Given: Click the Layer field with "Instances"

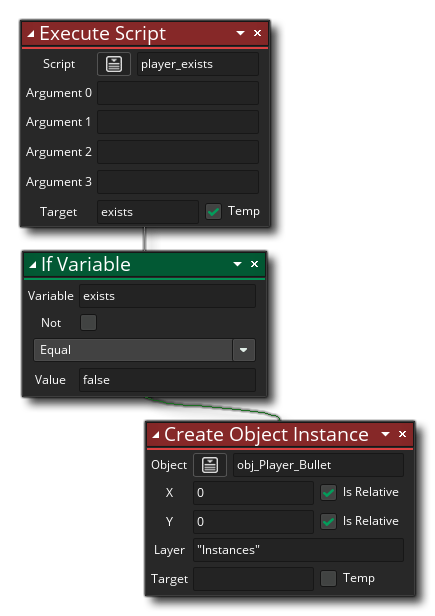Looking at the screenshot, I should click(299, 550).
